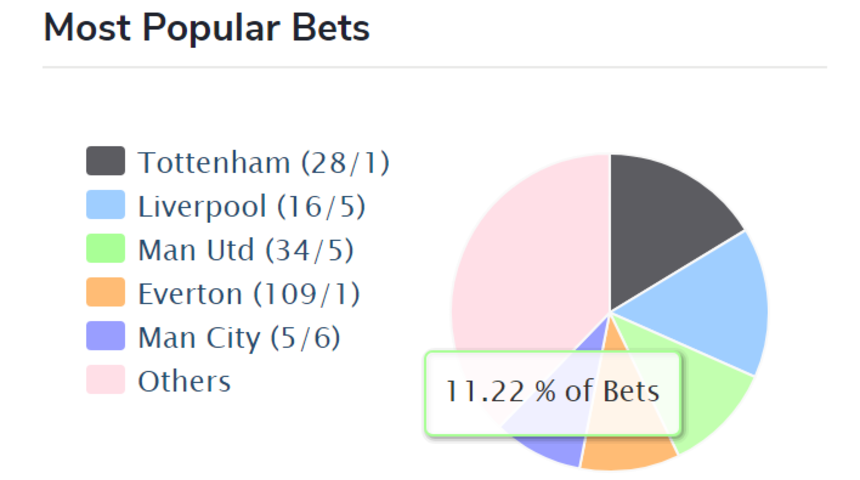Toggle the Liverpool (16/5) legend label
The image size is (860, 480).
(x=252, y=206)
